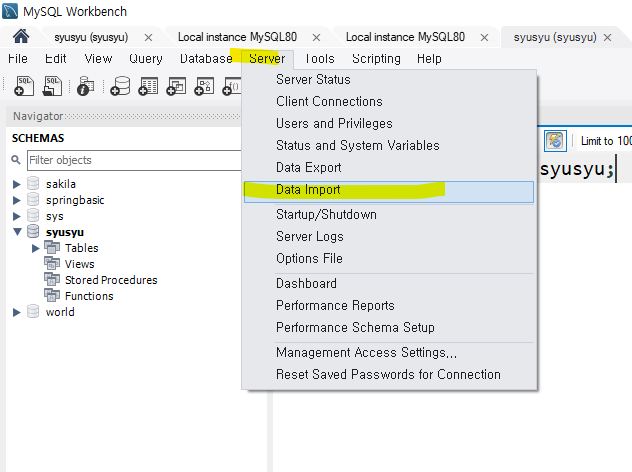The width and height of the screenshot is (632, 472).
Task: Click the world database icon
Action: pyautogui.click(x=33, y=312)
